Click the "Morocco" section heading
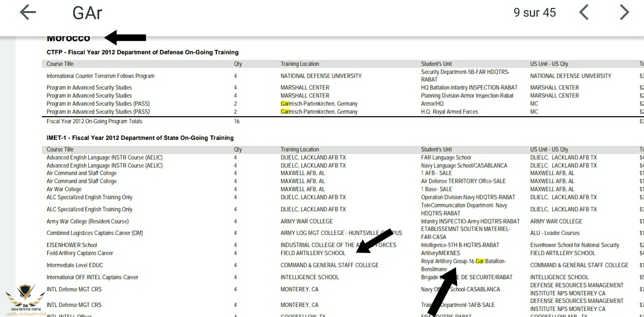Screen dimensions: 644x317 tap(69, 38)
